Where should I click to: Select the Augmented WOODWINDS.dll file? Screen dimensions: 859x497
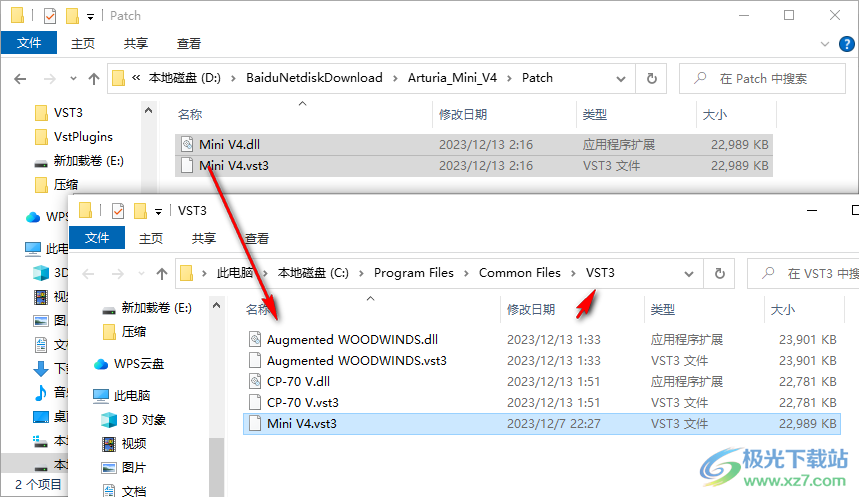point(352,339)
